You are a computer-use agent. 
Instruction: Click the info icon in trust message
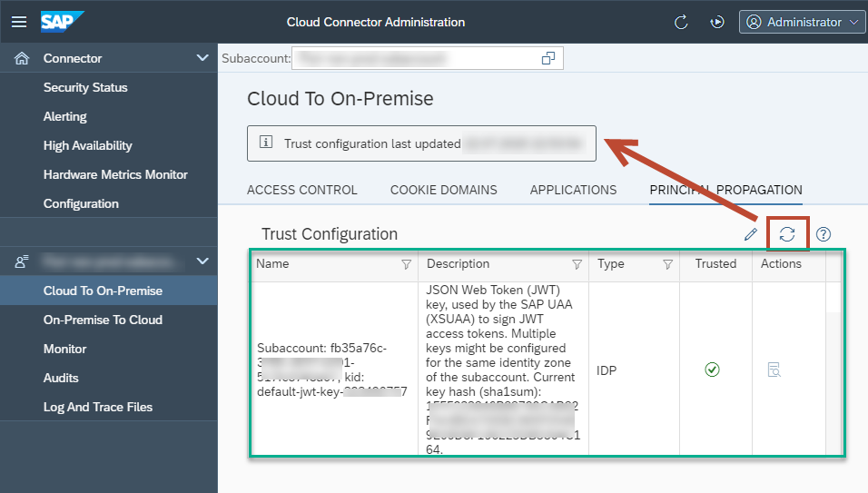click(x=266, y=143)
